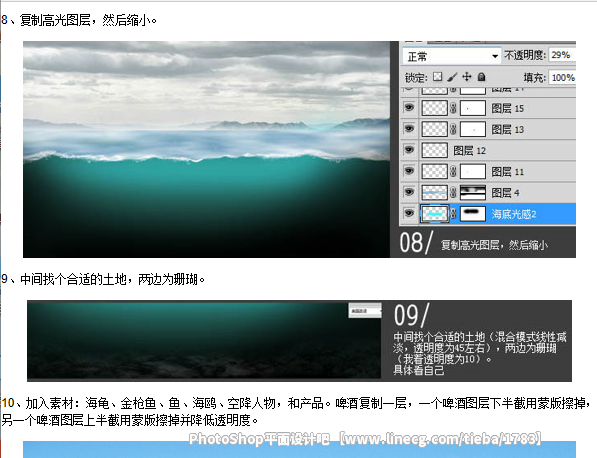Toggle the eye icon for 图层 11
The width and height of the screenshot is (597, 458).
click(409, 171)
